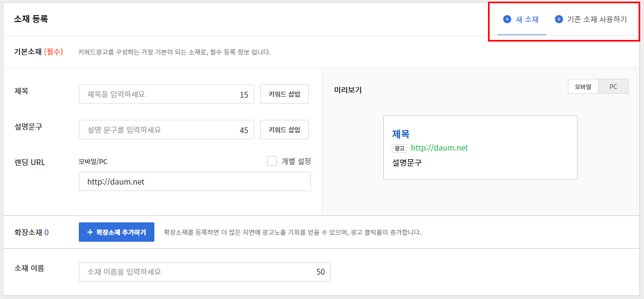
Task: Click the 설명문구 text in the ad preview
Action: coord(406,162)
